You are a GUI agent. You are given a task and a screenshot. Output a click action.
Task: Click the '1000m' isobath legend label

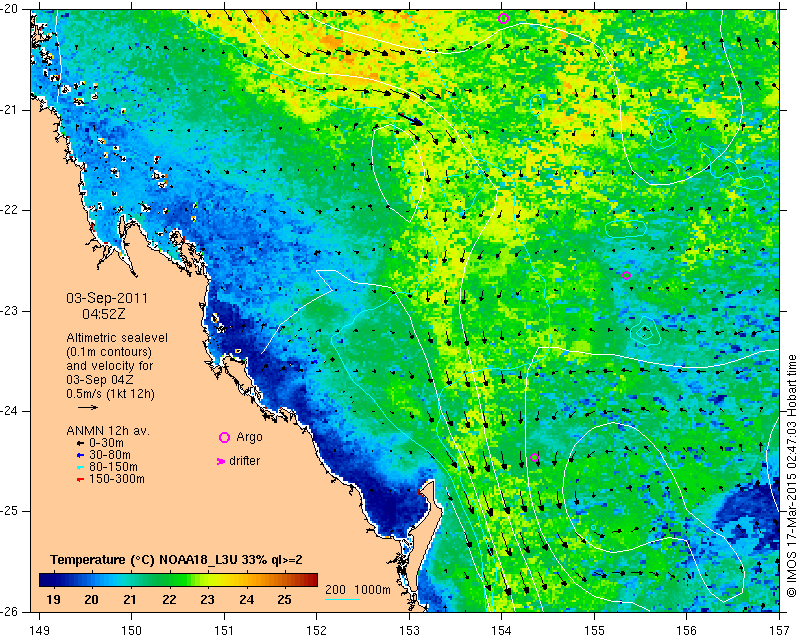click(x=372, y=589)
